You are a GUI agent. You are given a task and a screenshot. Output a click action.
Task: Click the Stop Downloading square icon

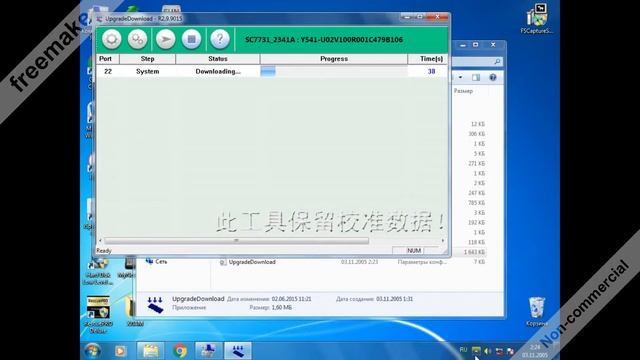[x=191, y=39]
